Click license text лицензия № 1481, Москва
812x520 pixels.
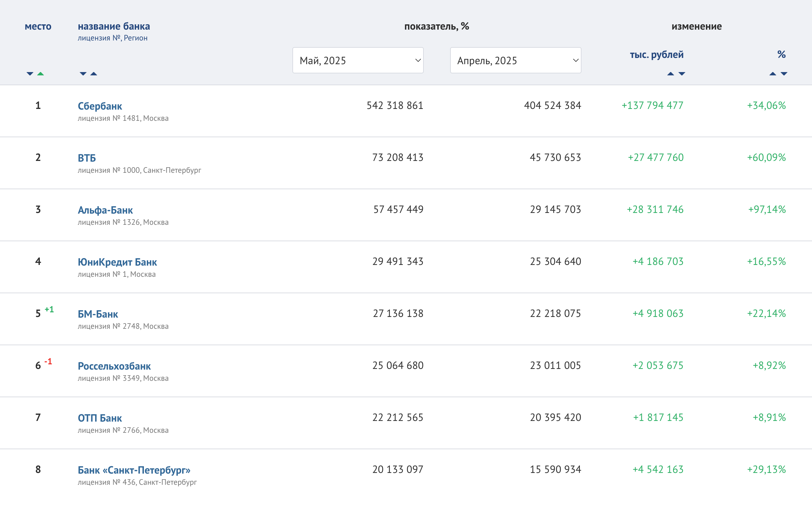pyautogui.click(x=123, y=118)
